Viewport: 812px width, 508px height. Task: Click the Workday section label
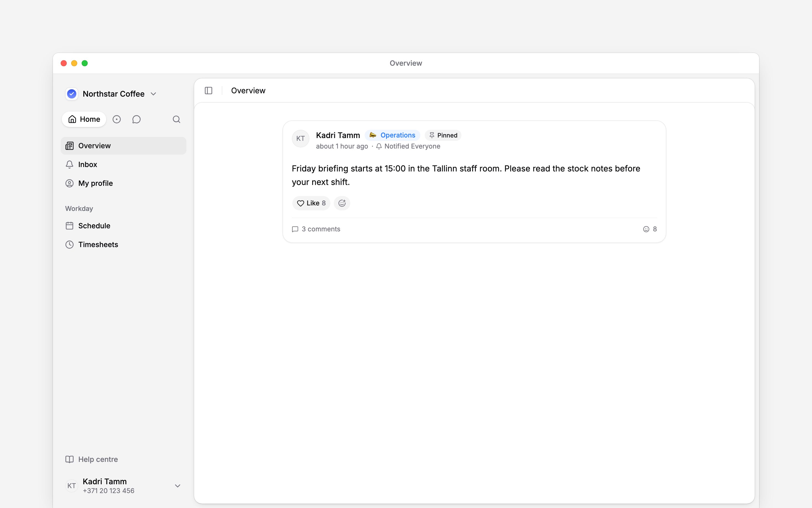pos(79,208)
